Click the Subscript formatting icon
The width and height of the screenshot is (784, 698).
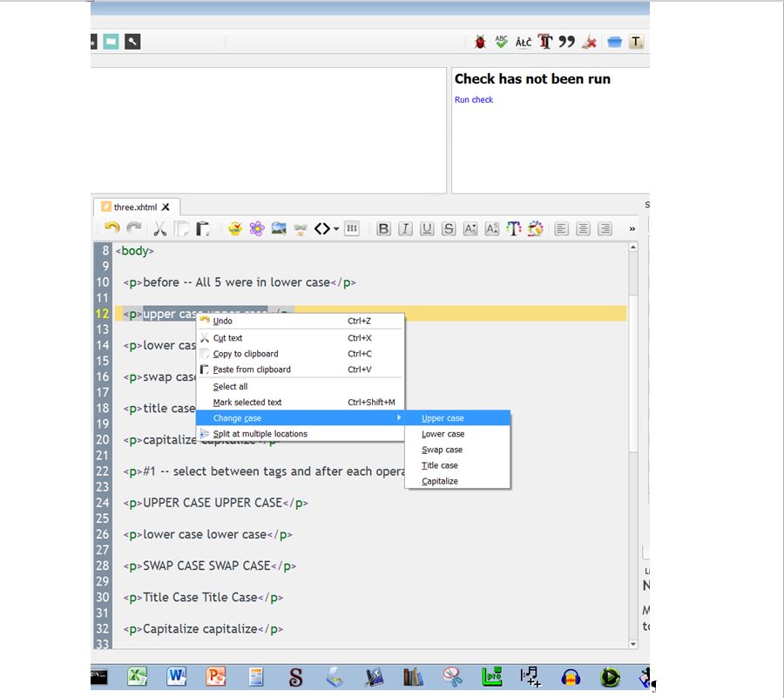point(470,228)
